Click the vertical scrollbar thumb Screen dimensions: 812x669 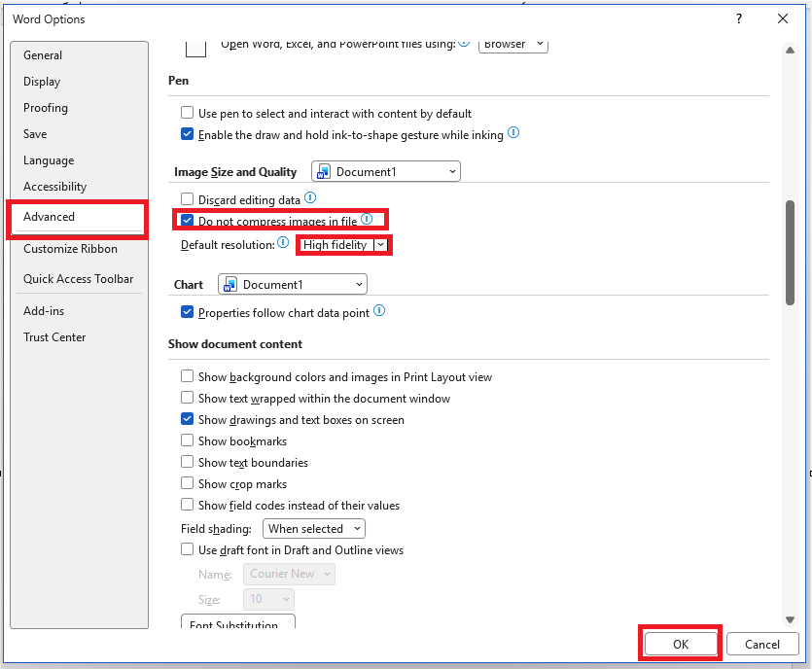(790, 253)
